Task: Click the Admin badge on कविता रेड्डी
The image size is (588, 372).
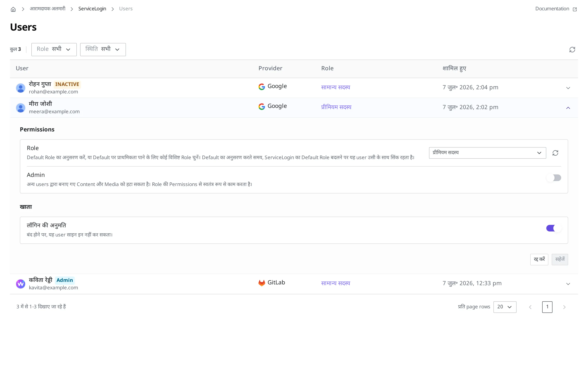Action: (x=65, y=280)
